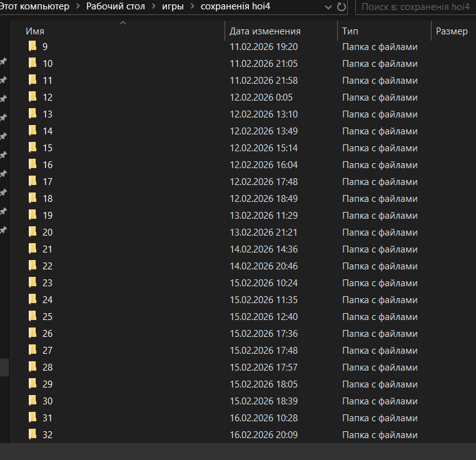Click the folder icon next to 15
The width and height of the screenshot is (476, 460).
coord(33,147)
